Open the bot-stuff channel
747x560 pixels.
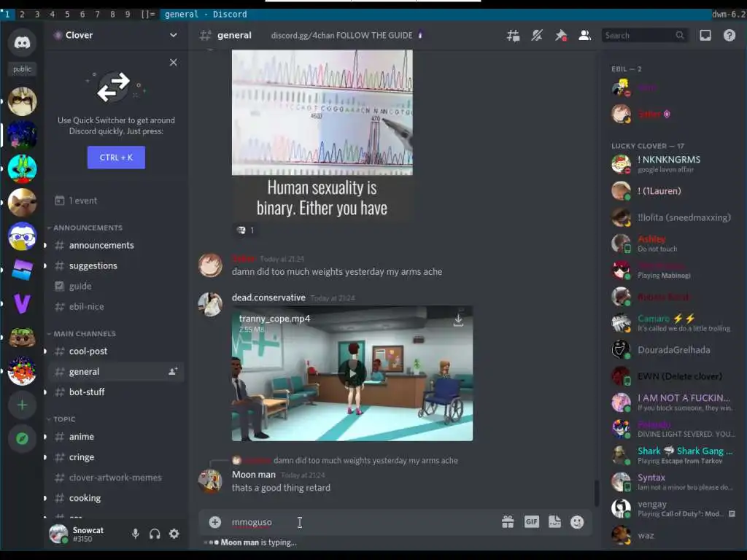[116, 392]
